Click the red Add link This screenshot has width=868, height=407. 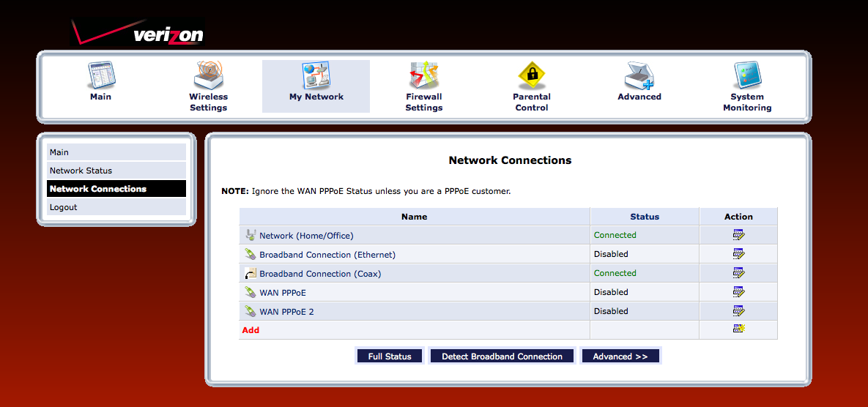(x=251, y=330)
